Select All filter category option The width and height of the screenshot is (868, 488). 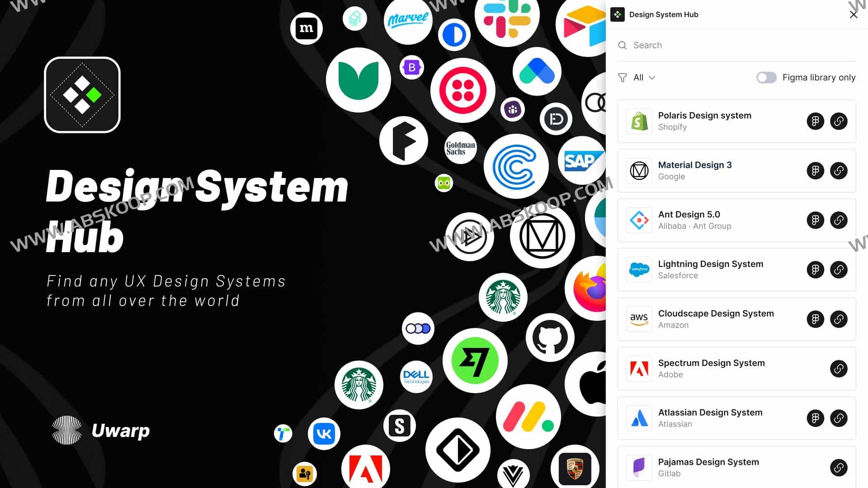pos(637,77)
